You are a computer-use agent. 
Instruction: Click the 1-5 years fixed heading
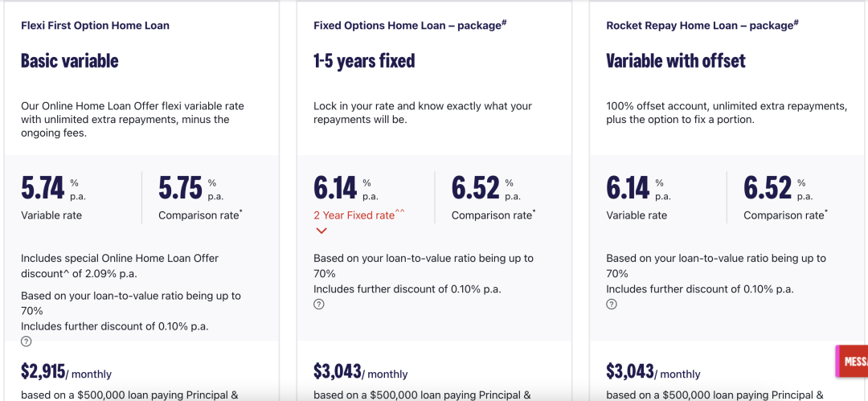click(364, 60)
